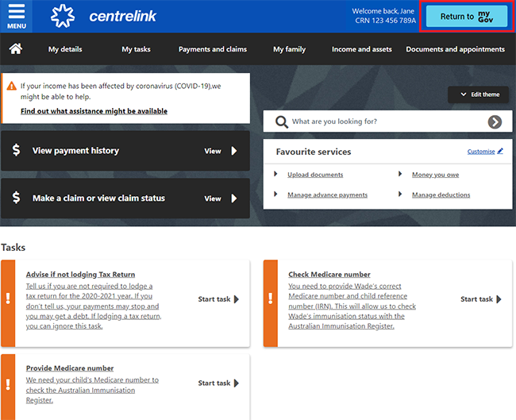This screenshot has height=420, width=516.
Task: Open Documents and appointments menu
Action: pyautogui.click(x=455, y=49)
